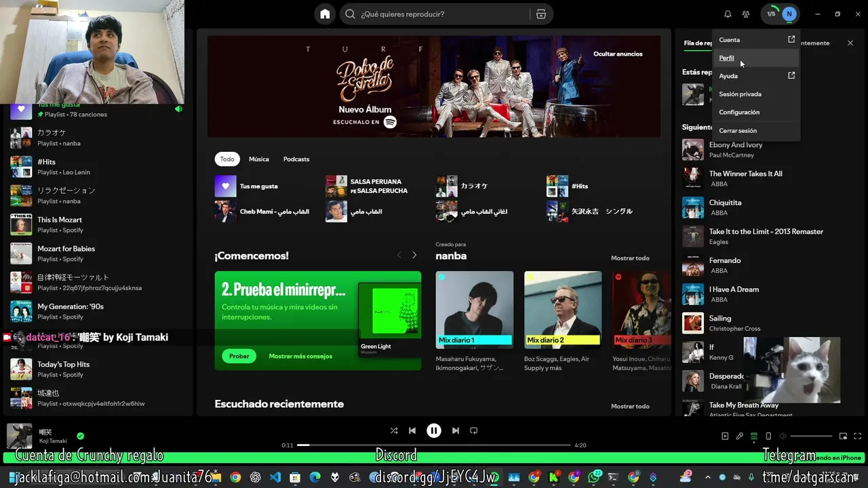Screen dimensions: 868x488
Task: Open Today's Top Hits playlist in sidebar
Action: [x=98, y=369]
